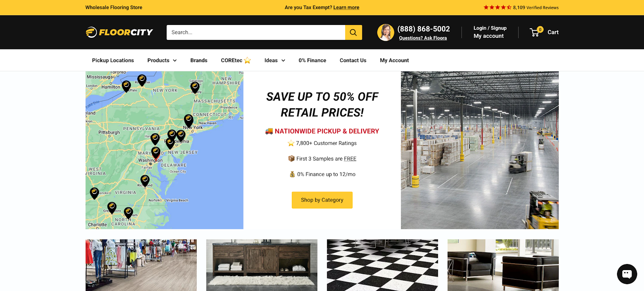Image resolution: width=644 pixels, height=291 pixels.
Task: Open the live chat bubble
Action: 627,274
